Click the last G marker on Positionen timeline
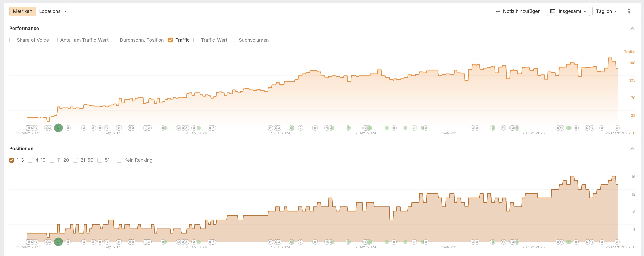This screenshot has width=644, height=256. 617,242
